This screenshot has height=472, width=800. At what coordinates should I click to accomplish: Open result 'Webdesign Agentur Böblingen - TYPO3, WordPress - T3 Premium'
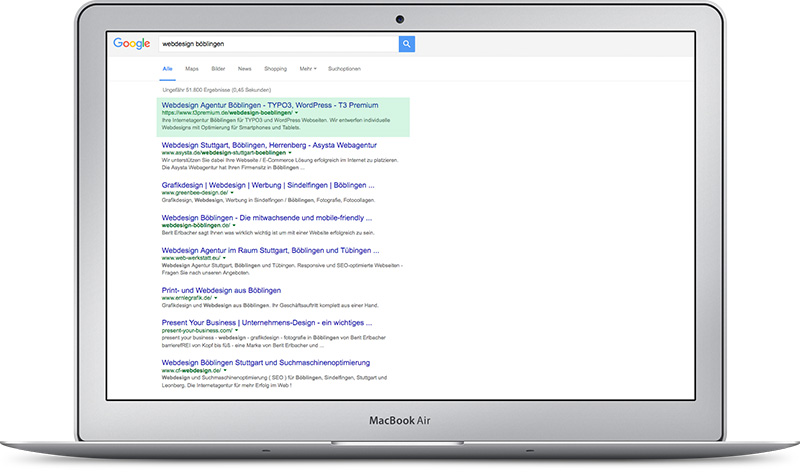(270, 105)
